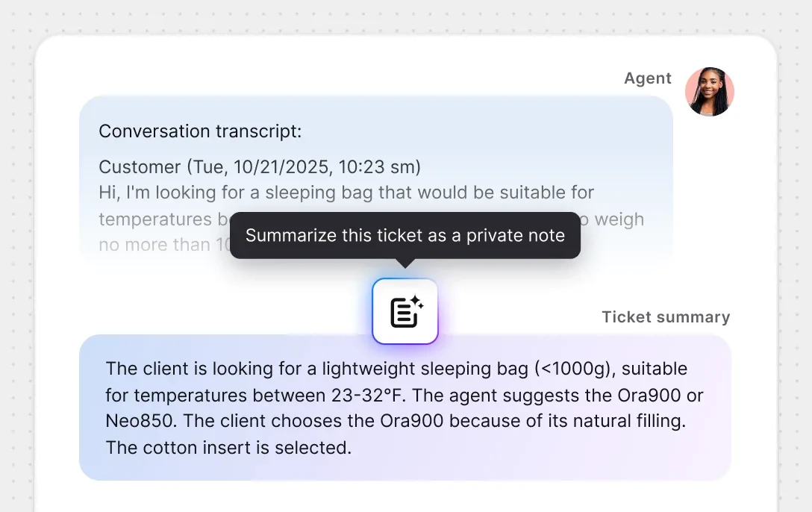Image resolution: width=812 pixels, height=512 pixels.
Task: Collapse the Ticket summary panel
Action: (x=666, y=316)
